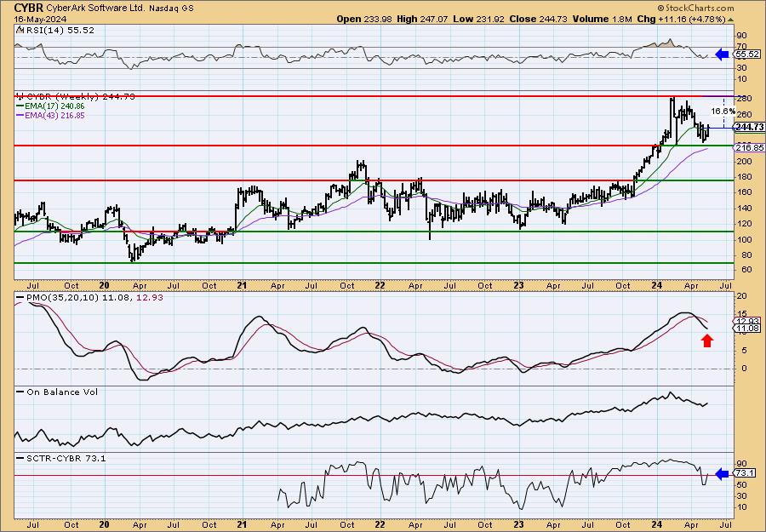The width and height of the screenshot is (766, 532).
Task: Select the CyberArk Software Ltd. company name
Action: (96, 8)
